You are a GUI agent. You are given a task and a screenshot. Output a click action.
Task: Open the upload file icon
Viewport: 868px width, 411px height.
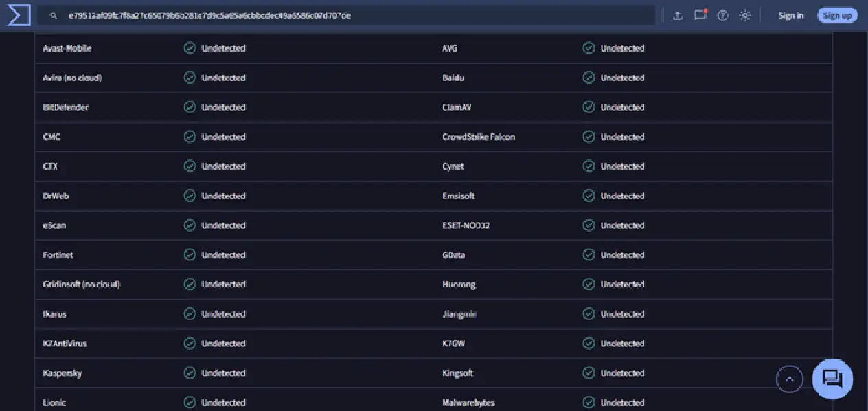pyautogui.click(x=678, y=16)
